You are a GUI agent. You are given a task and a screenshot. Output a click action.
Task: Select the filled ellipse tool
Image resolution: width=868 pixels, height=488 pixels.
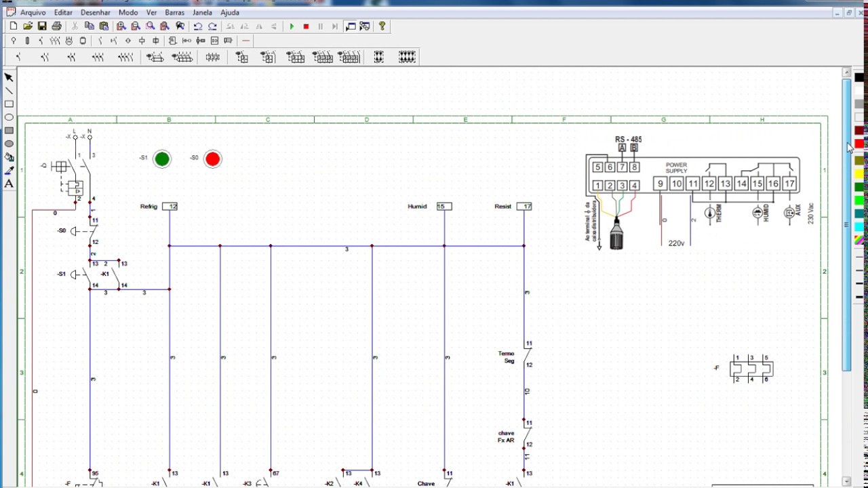tap(9, 144)
